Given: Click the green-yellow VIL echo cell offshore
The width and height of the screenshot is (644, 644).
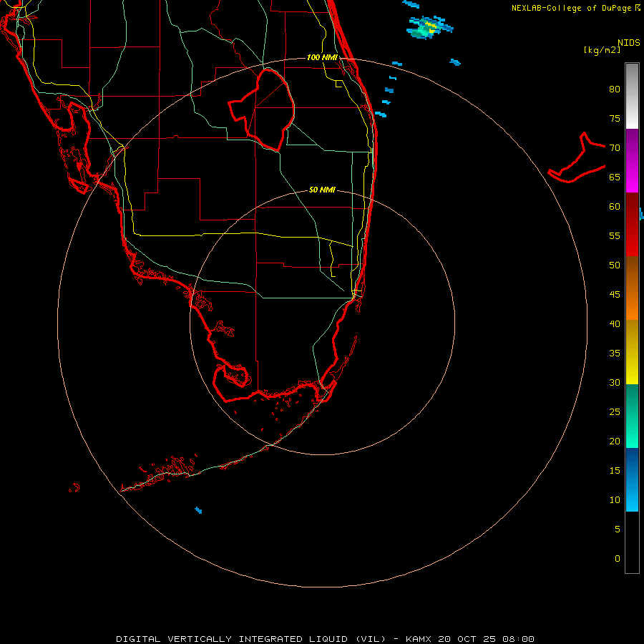Looking at the screenshot, I should coord(430,27).
